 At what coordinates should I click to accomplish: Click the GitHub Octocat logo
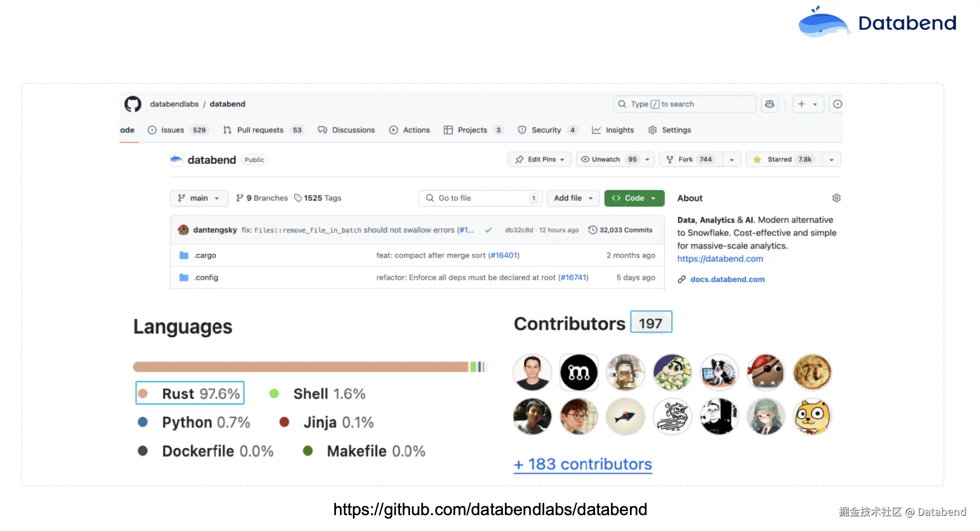click(x=133, y=104)
